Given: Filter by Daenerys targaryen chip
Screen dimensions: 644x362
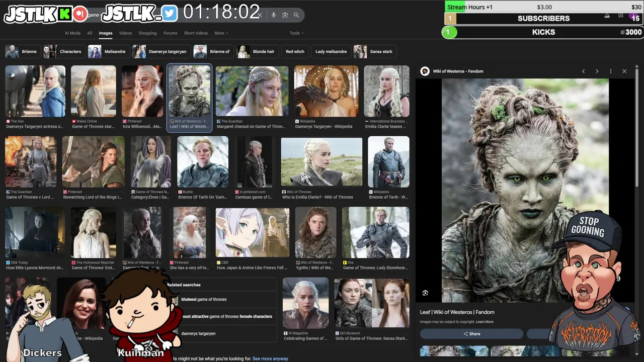Looking at the screenshot, I should click(x=162, y=52).
